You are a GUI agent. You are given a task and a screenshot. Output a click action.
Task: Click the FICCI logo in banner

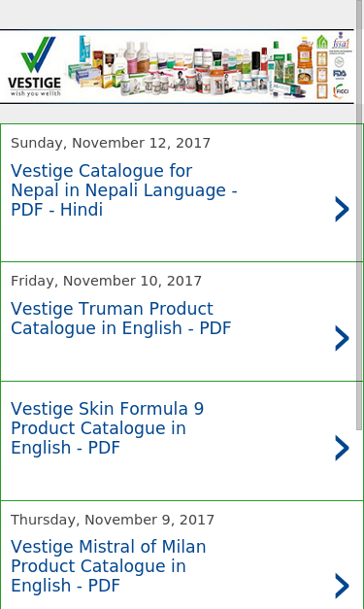(341, 91)
